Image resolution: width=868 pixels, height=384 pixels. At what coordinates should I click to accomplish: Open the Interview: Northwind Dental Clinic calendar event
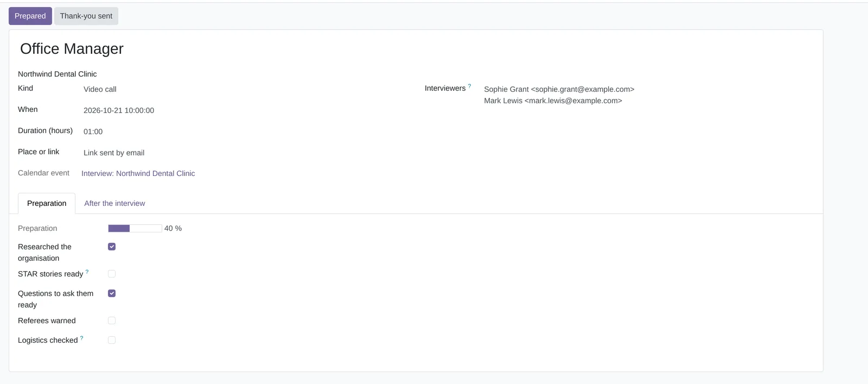pyautogui.click(x=138, y=173)
